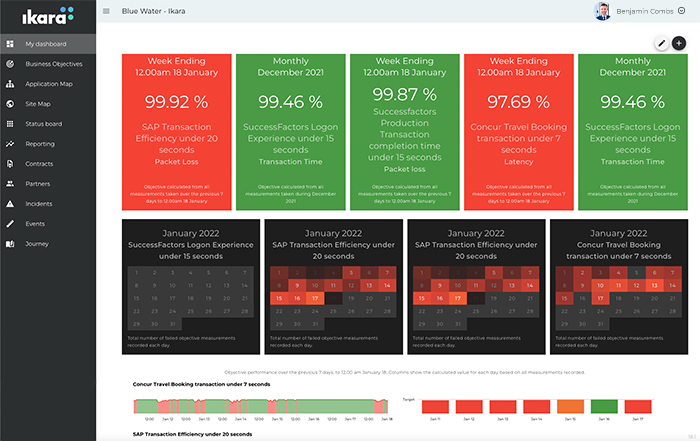Open the Events menu item
The width and height of the screenshot is (700, 441).
[35, 224]
